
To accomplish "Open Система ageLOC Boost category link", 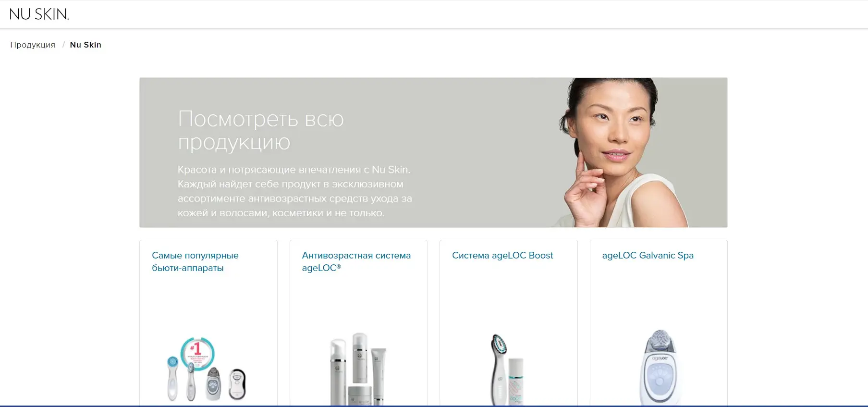I will click(x=502, y=255).
